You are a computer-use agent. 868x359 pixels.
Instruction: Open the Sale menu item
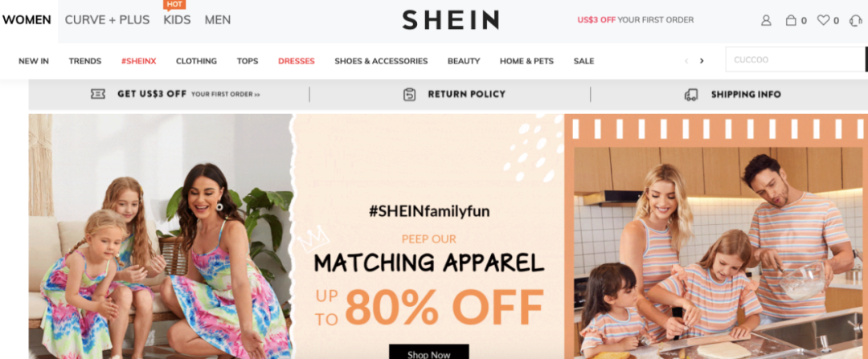[x=584, y=61]
